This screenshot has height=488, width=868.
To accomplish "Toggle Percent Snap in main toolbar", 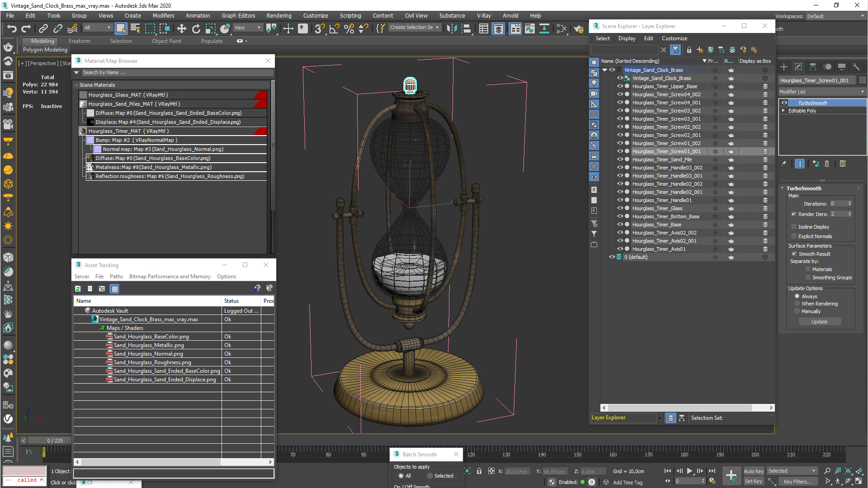I will pyautogui.click(x=349, y=28).
